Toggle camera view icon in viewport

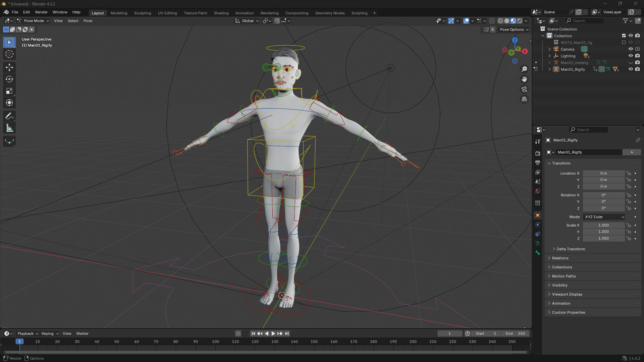click(524, 89)
